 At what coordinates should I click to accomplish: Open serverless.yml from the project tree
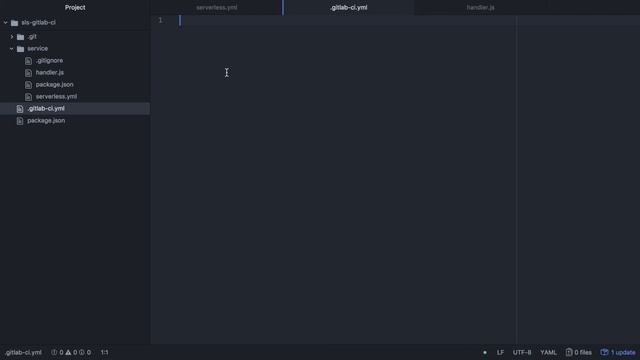56,96
